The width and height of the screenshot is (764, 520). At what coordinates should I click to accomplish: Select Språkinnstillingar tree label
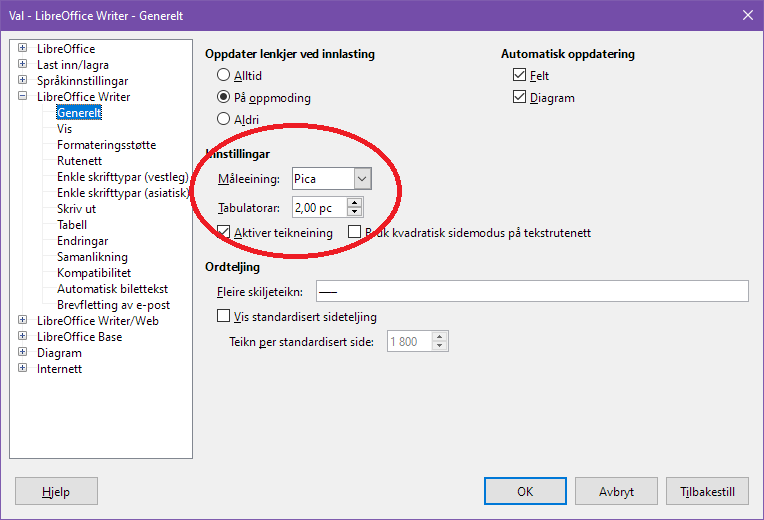pyautogui.click(x=82, y=81)
